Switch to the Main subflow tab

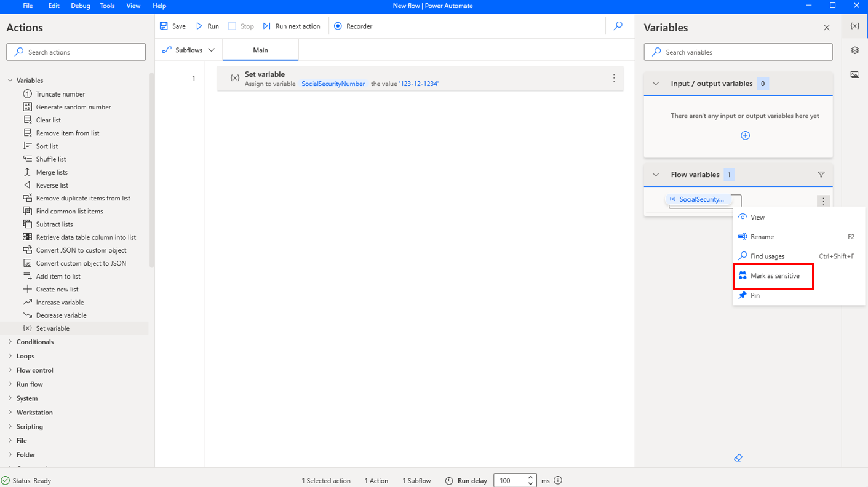[260, 50]
